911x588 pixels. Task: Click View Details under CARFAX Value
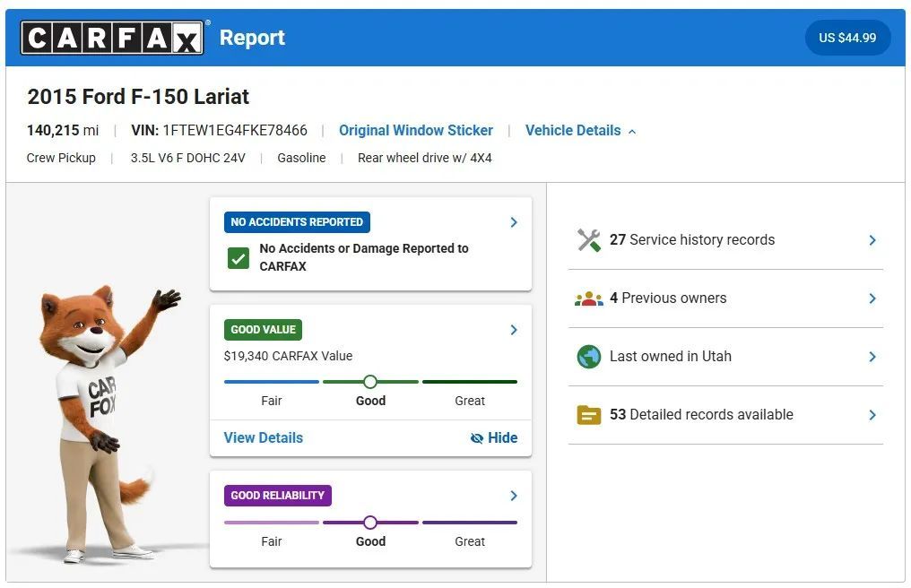(x=263, y=438)
